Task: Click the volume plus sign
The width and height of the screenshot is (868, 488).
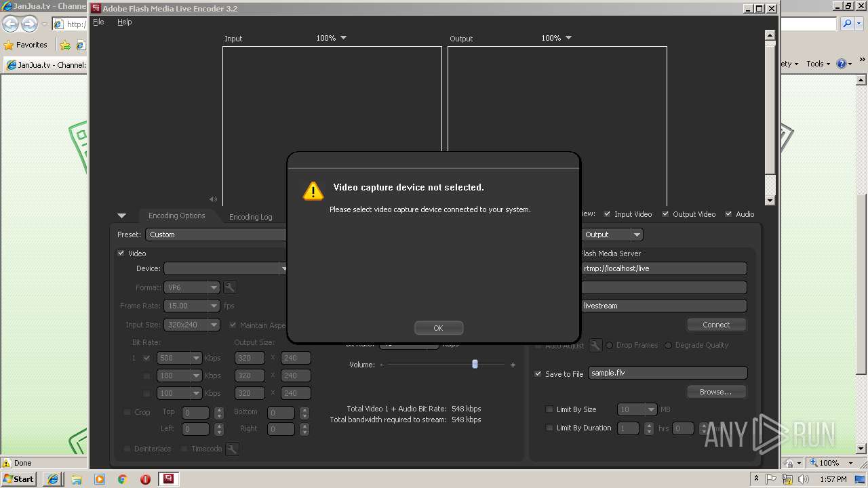Action: coord(513,365)
